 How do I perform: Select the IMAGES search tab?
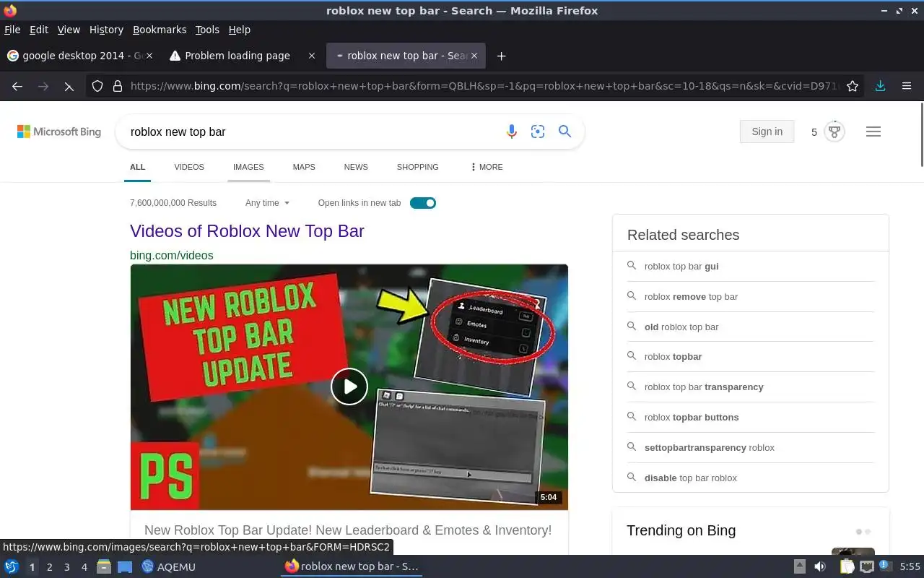pyautogui.click(x=248, y=167)
